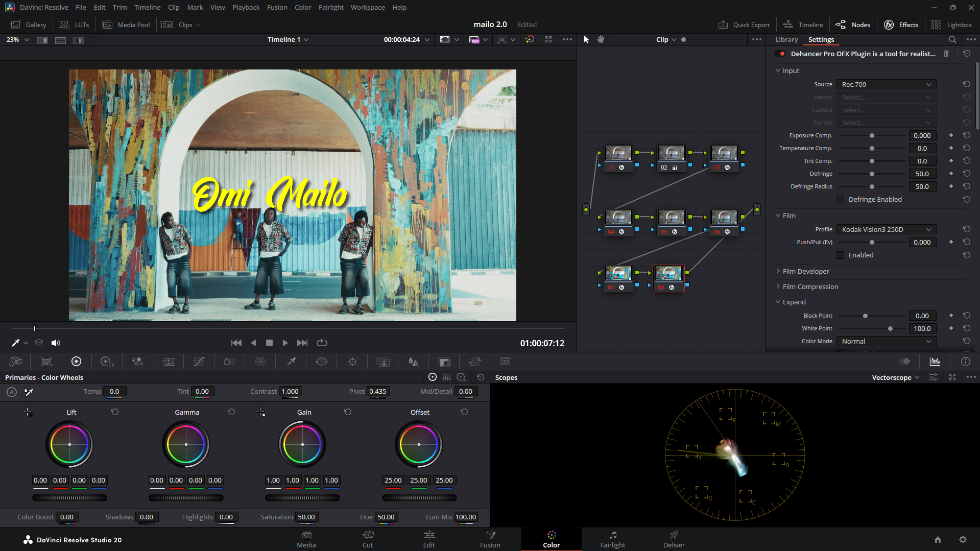Toggle the Film Enabled checkbox
The width and height of the screenshot is (980, 551).
840,255
